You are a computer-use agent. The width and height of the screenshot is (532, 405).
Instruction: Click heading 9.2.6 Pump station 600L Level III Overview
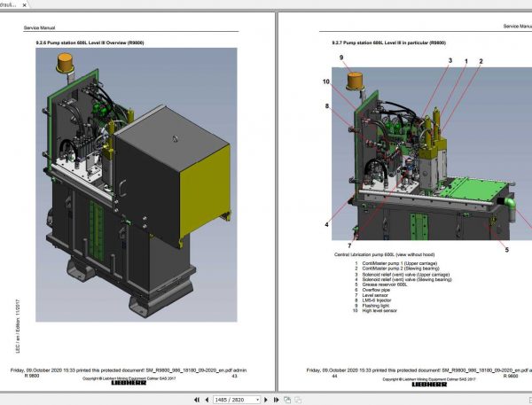click(x=90, y=43)
